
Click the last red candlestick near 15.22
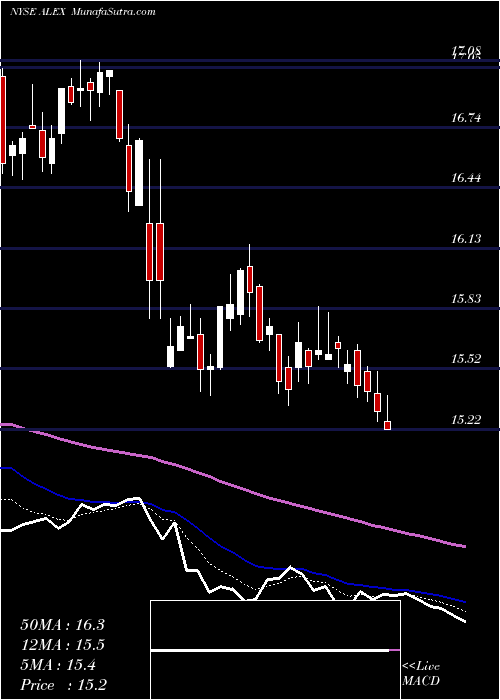point(388,425)
